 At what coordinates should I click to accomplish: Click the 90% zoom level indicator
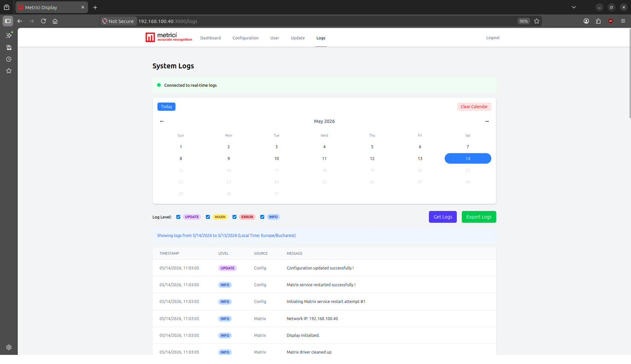(x=524, y=21)
